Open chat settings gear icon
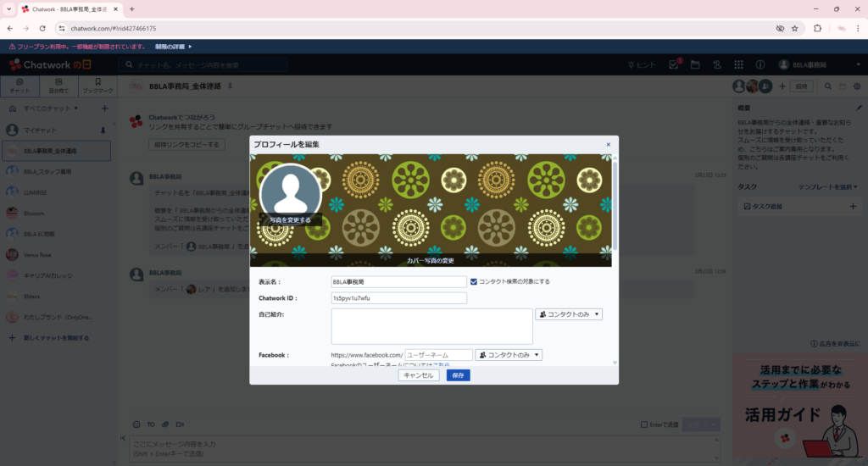 pyautogui.click(x=856, y=86)
